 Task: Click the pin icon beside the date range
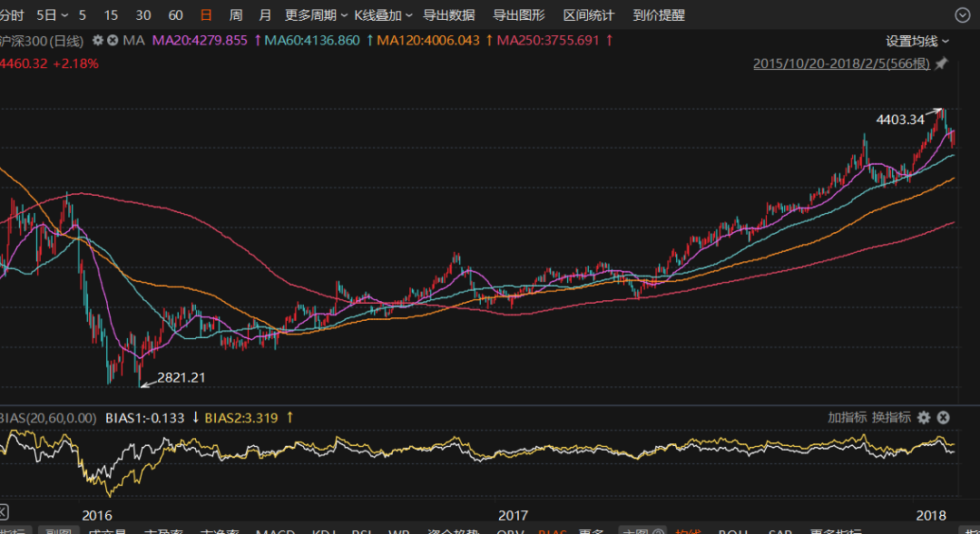(942, 63)
